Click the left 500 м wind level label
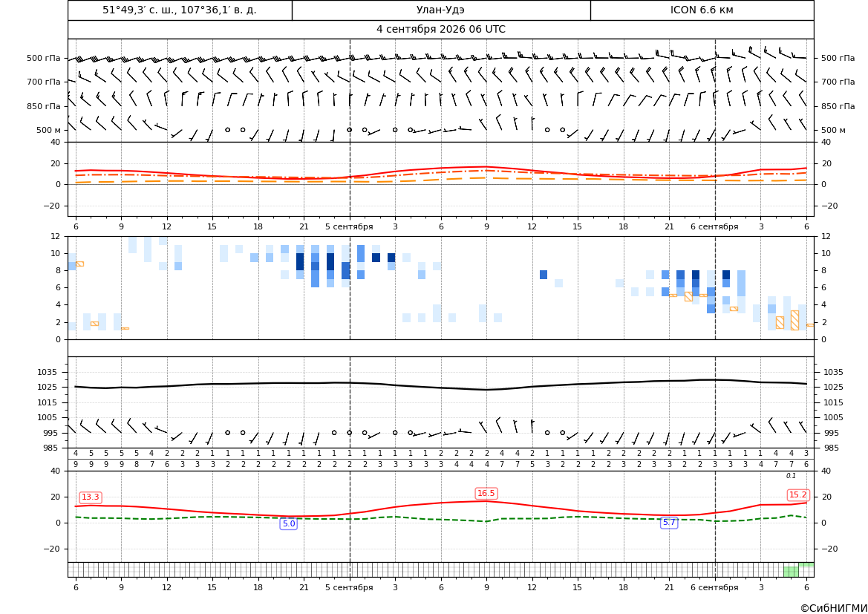The image size is (868, 614). (x=49, y=130)
